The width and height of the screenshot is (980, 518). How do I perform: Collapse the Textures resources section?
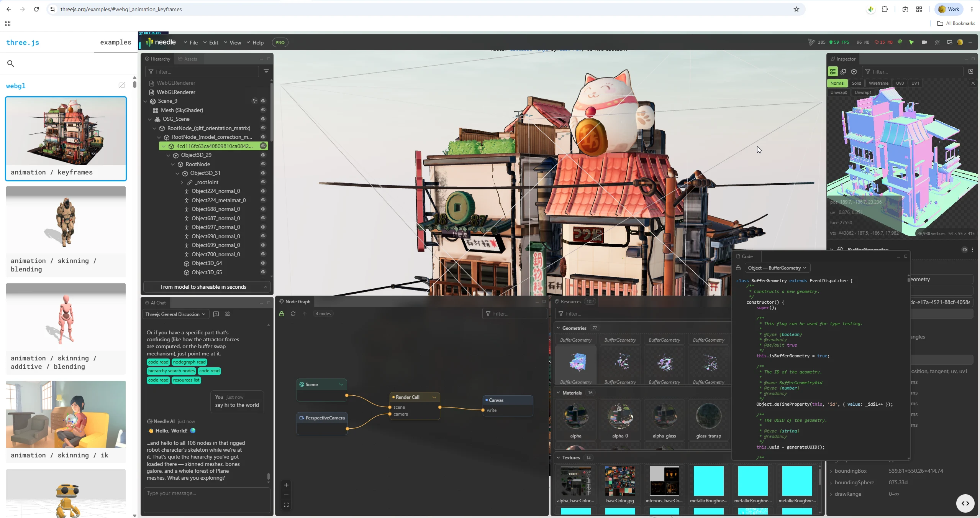[558, 458]
